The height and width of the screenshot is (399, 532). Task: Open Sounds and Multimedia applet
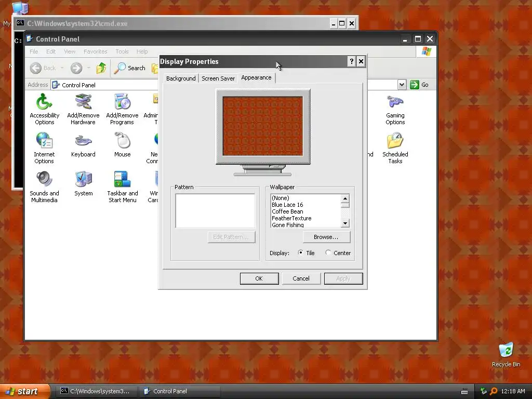tap(44, 187)
